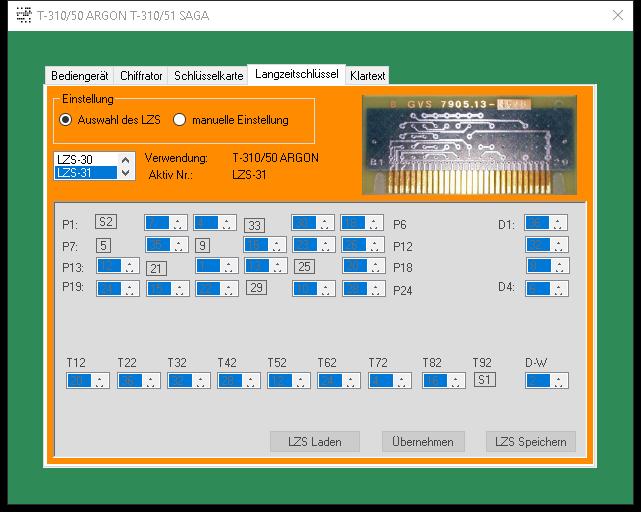Increase the T12 value with its up arrow
Viewport: 641px width, 512px height.
pyautogui.click(x=100, y=377)
